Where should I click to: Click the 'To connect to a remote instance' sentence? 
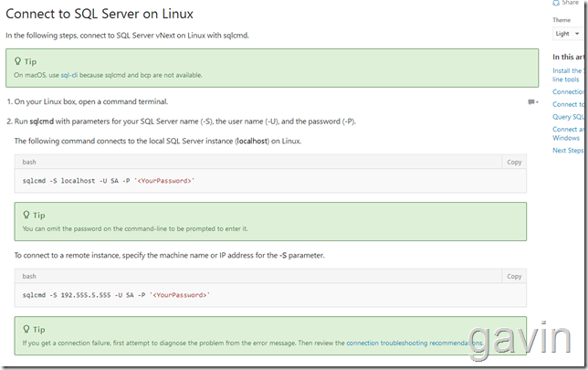tap(170, 256)
